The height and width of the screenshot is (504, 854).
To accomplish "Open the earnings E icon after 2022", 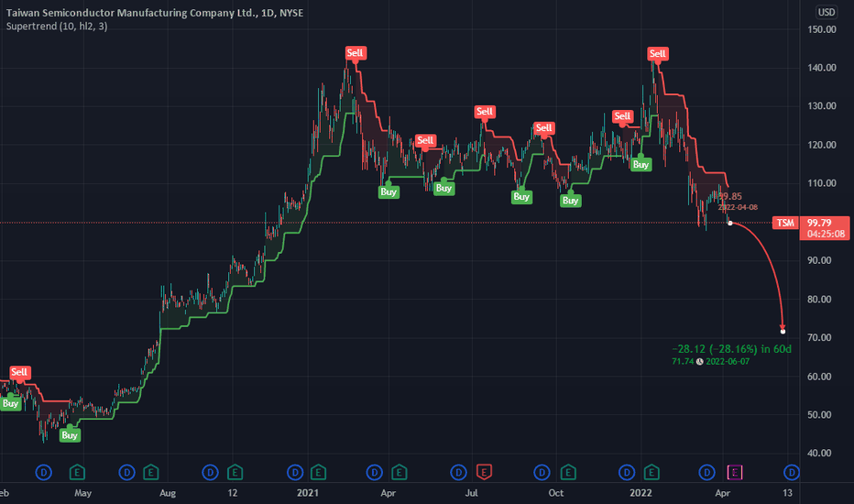I will click(651, 473).
